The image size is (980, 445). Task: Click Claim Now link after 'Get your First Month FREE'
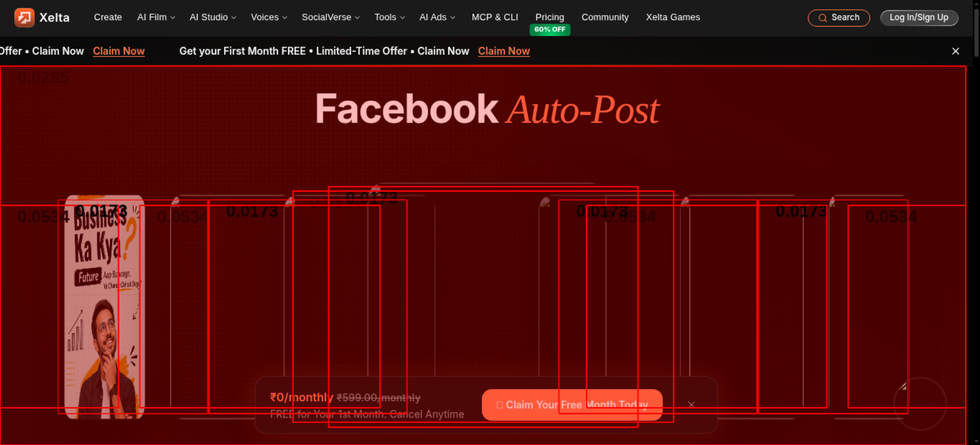point(504,51)
